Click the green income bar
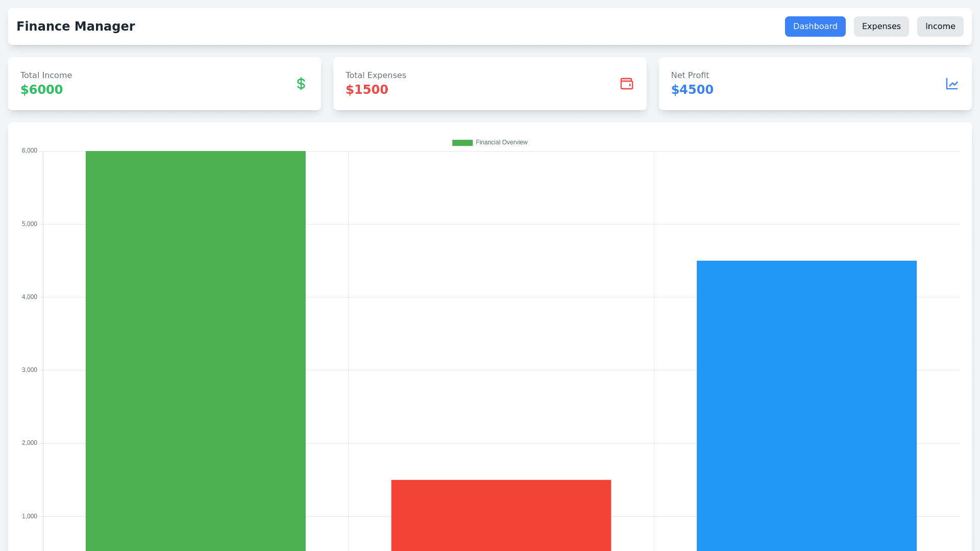The width and height of the screenshot is (980, 551). coord(195,351)
